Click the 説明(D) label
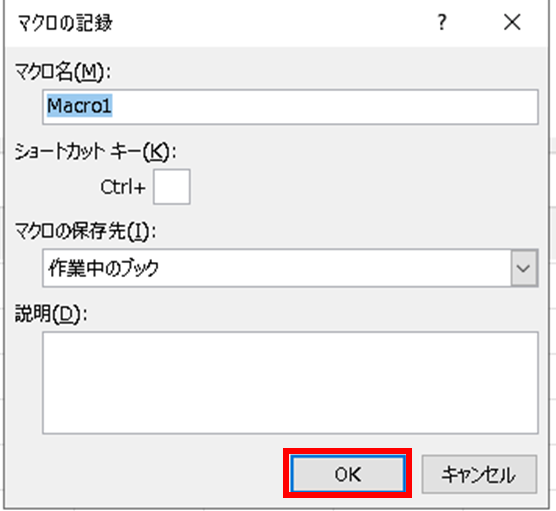This screenshot has height=511, width=556. pos(51,314)
